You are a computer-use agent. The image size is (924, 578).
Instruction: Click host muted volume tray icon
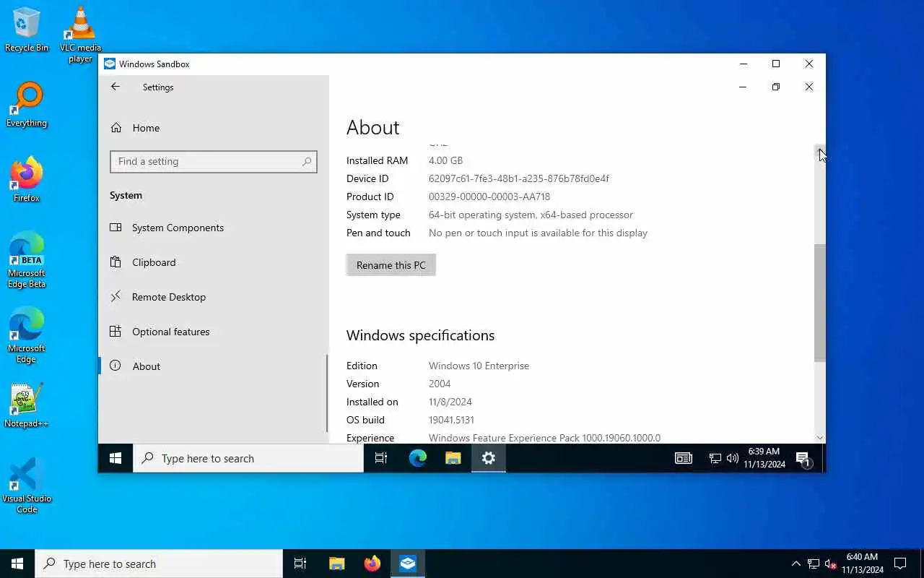830,564
